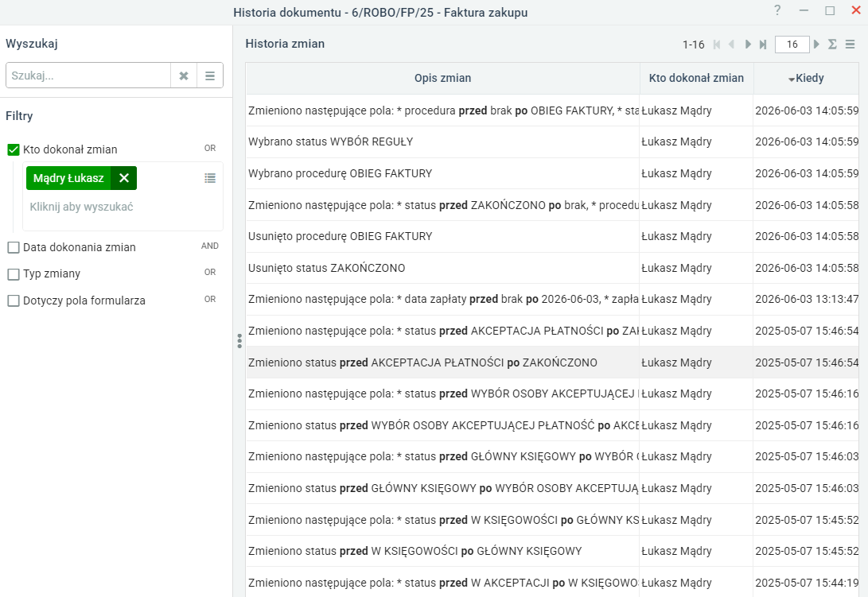868x597 pixels.
Task: Click timestamp 2026-06-03 13:13:47
Action: pyautogui.click(x=807, y=300)
